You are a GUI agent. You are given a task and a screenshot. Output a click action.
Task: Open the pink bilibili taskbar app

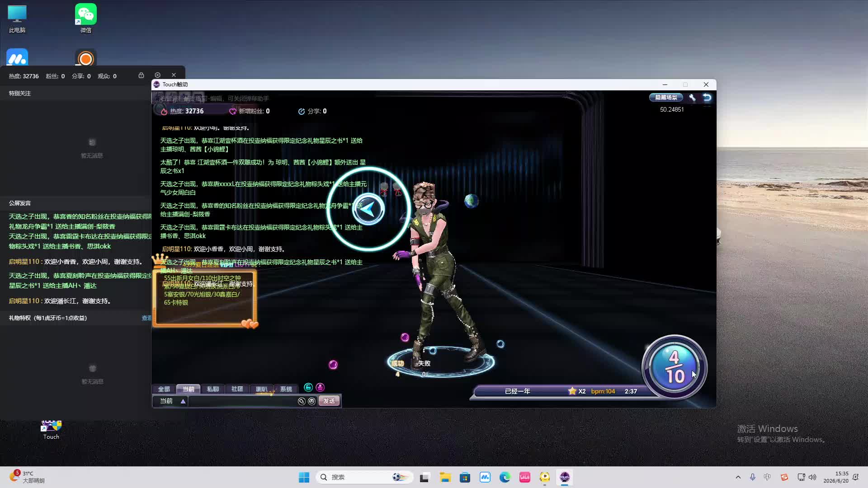point(524,477)
